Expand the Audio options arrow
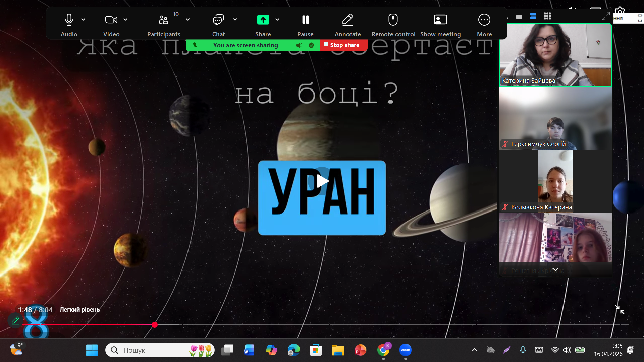Screen dimensions: 644x362 (83, 20)
